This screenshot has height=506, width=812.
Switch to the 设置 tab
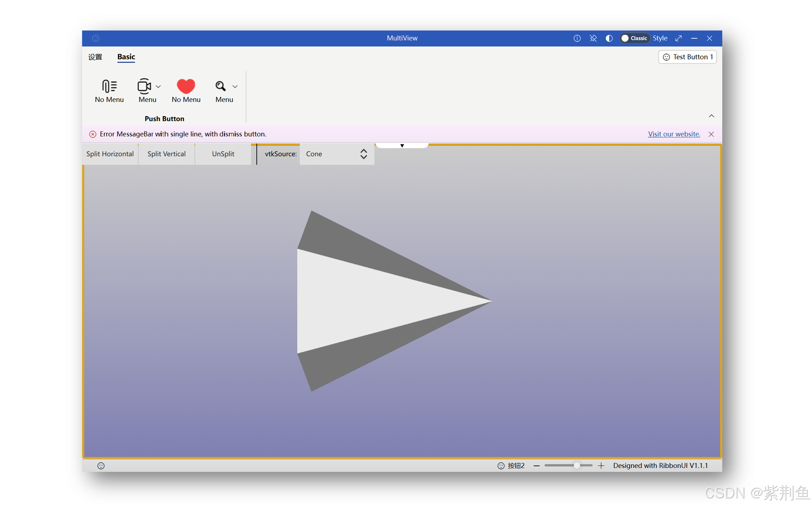tap(95, 57)
